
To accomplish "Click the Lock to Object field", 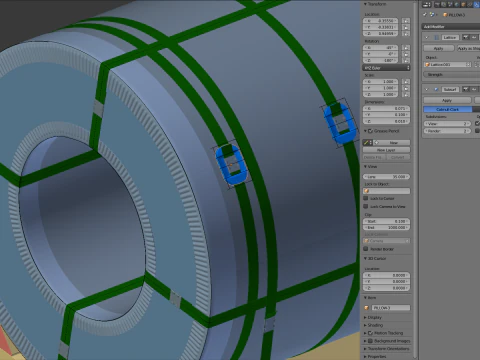I will 386,191.
